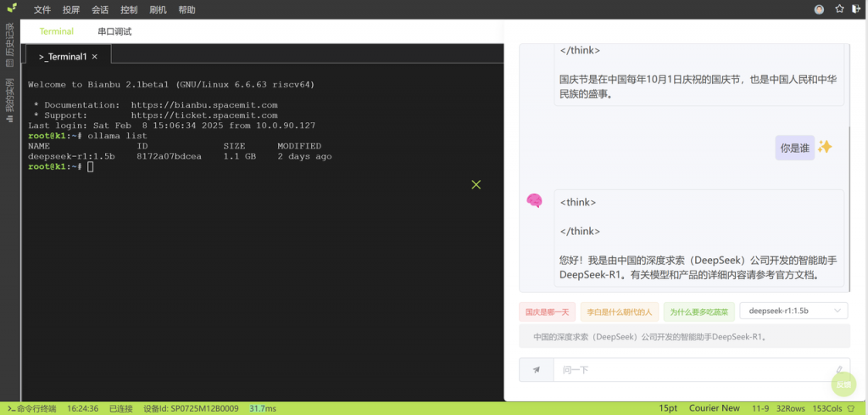Click the pencil icon in the chat input
This screenshot has width=868, height=415.
point(839,369)
